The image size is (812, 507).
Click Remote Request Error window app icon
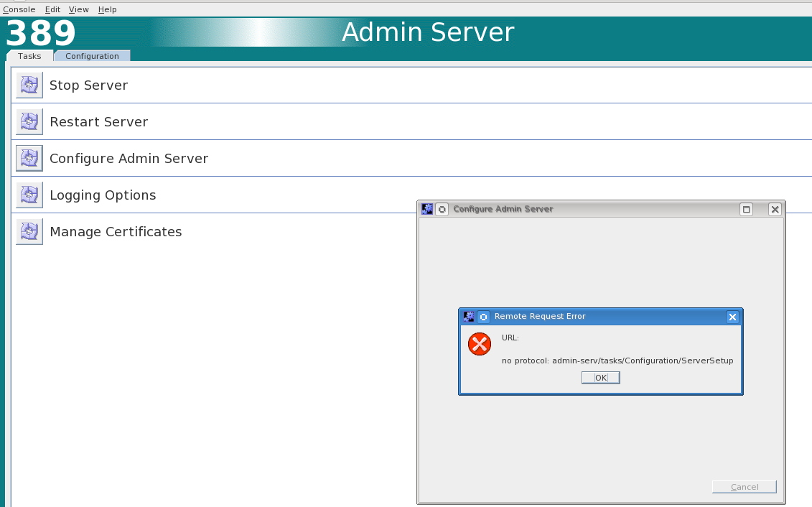click(469, 317)
